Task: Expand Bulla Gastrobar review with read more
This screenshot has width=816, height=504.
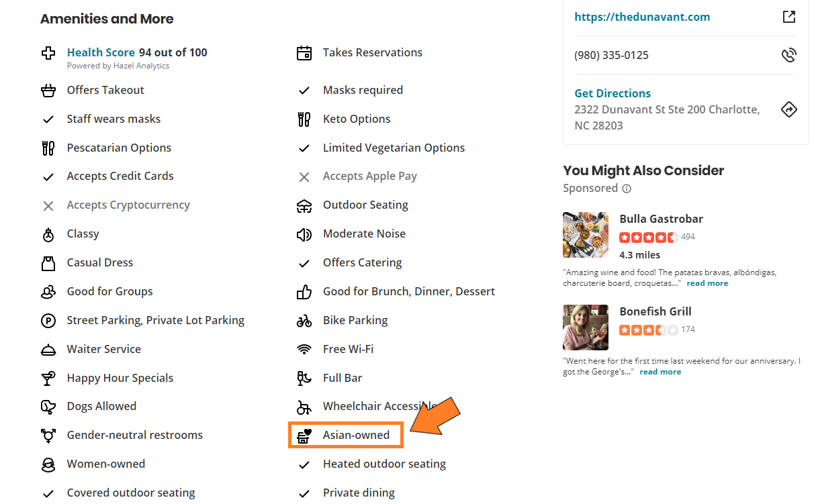Action: point(707,283)
